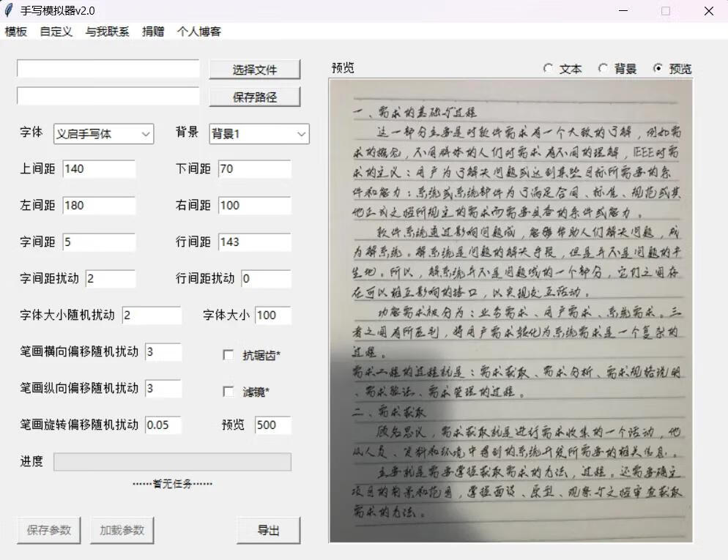Click 加载参数 to load parameters
728x560 pixels.
point(122,531)
